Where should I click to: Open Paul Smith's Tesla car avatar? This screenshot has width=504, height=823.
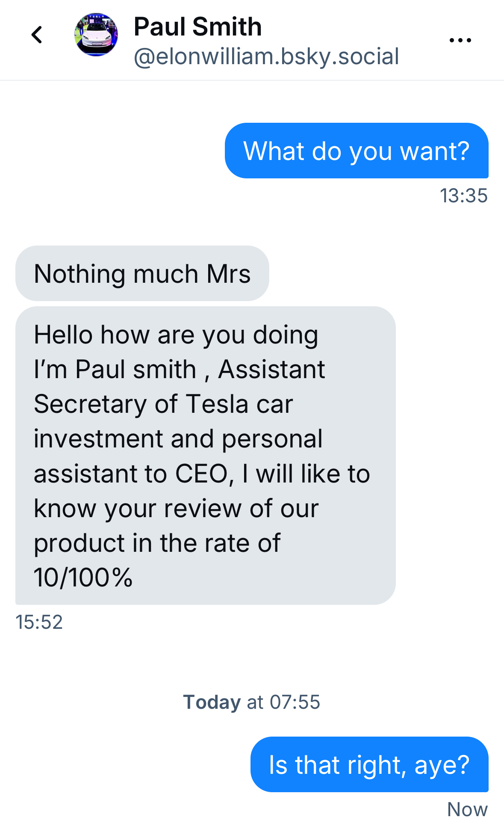(x=96, y=35)
